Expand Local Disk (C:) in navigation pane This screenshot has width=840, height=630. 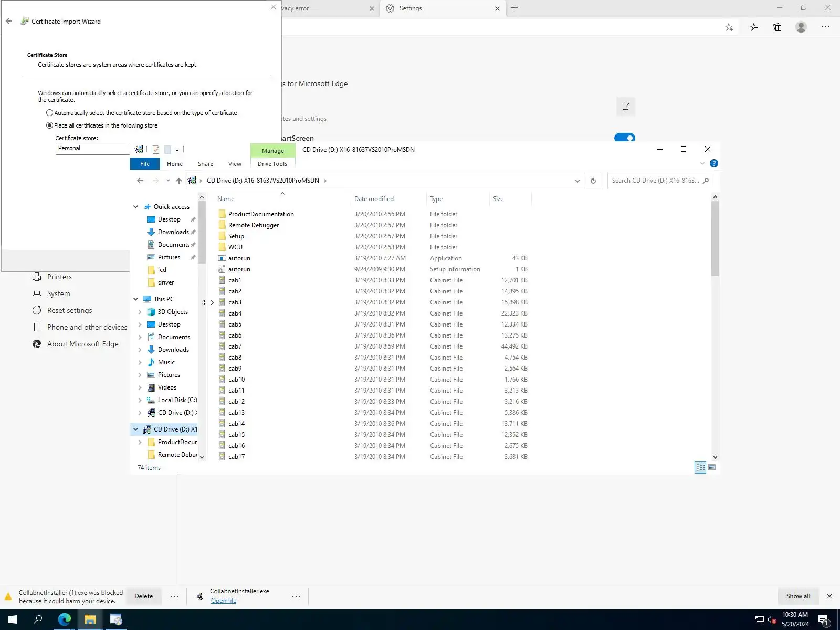pyautogui.click(x=140, y=400)
